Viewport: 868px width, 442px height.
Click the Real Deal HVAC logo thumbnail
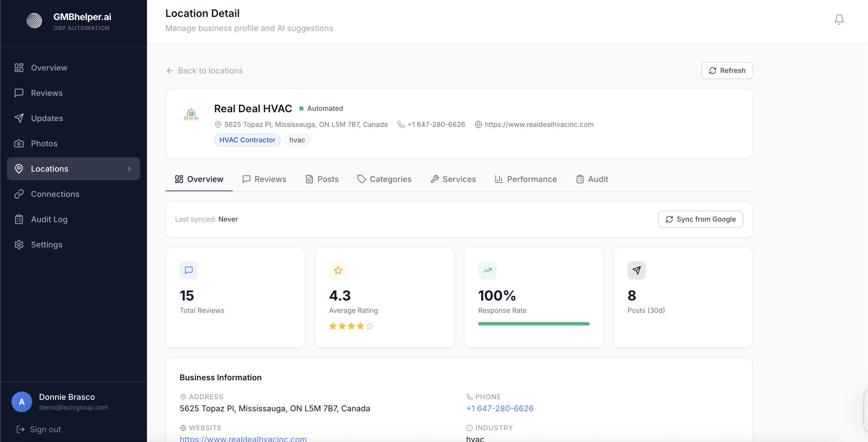tap(191, 114)
